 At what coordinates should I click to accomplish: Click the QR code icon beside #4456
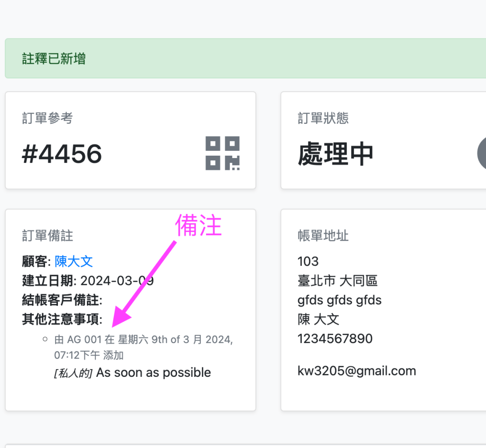pyautogui.click(x=222, y=153)
